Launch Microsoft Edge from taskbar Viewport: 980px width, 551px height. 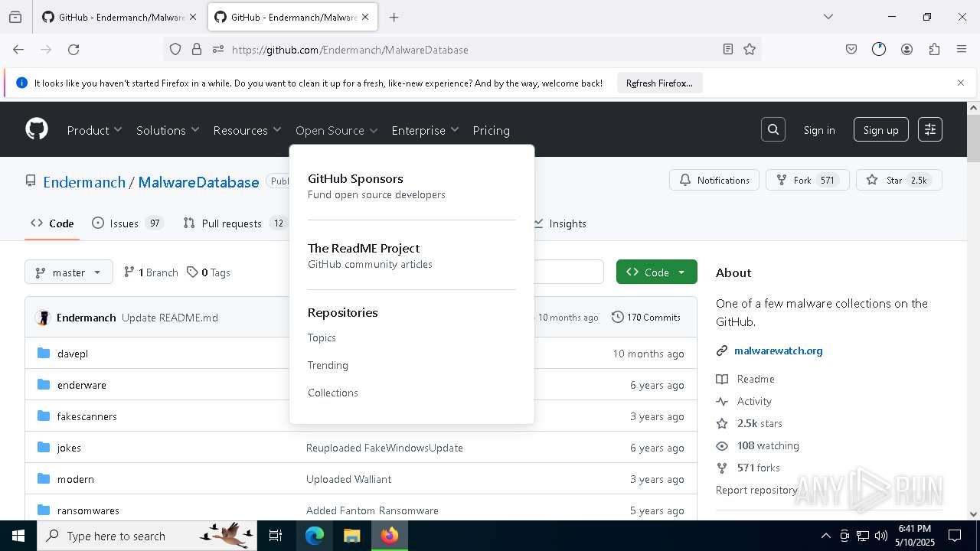coord(315,536)
